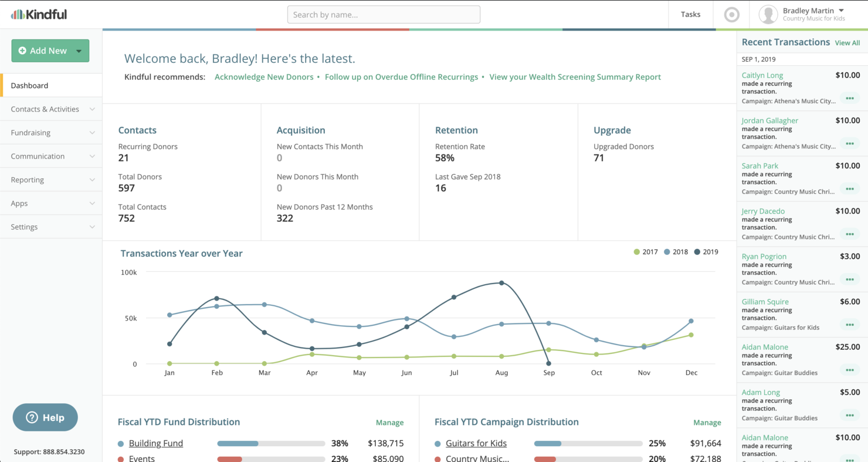Image resolution: width=868 pixels, height=462 pixels.
Task: Click the Upgraded Donors value 71
Action: click(599, 158)
